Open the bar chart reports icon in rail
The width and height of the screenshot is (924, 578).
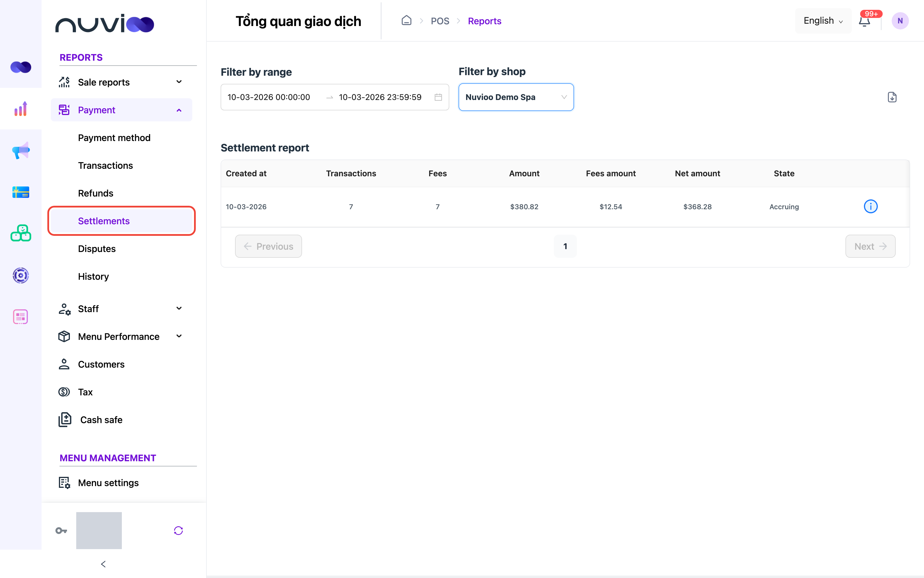point(21,109)
